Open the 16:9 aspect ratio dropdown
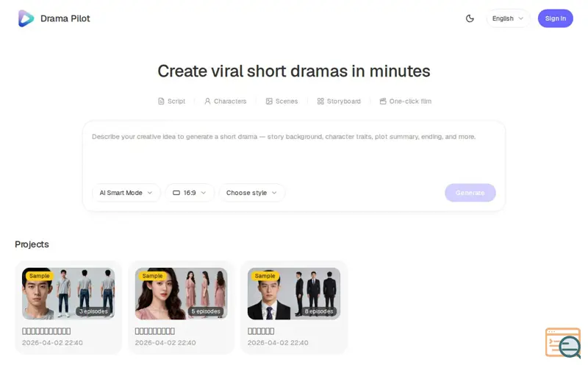Image resolution: width=588 pixels, height=368 pixels. click(x=190, y=193)
